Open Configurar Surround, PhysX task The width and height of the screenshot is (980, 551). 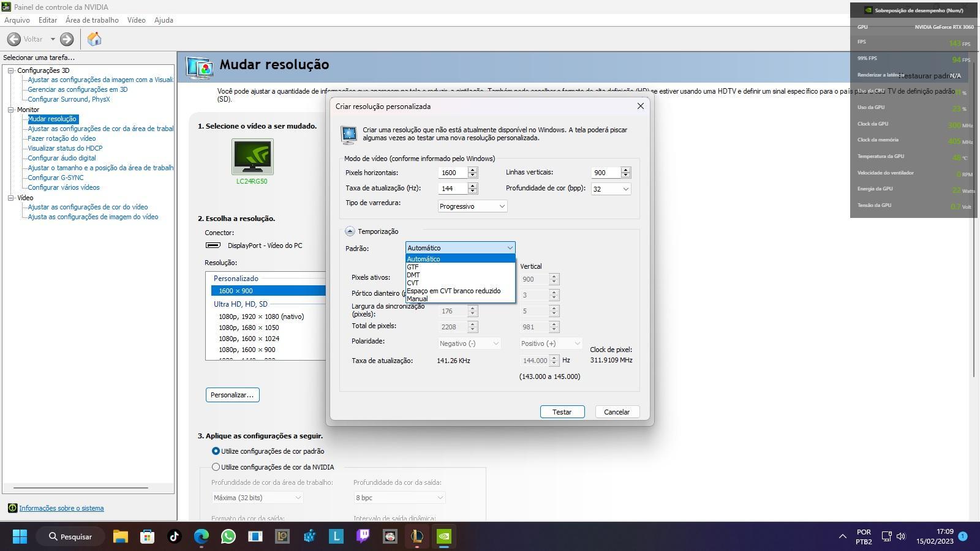click(x=69, y=99)
